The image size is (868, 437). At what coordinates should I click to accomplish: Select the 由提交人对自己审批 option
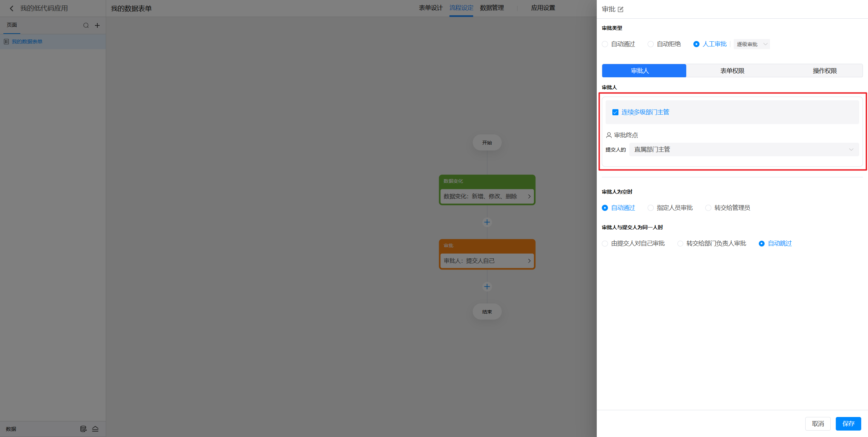click(605, 243)
